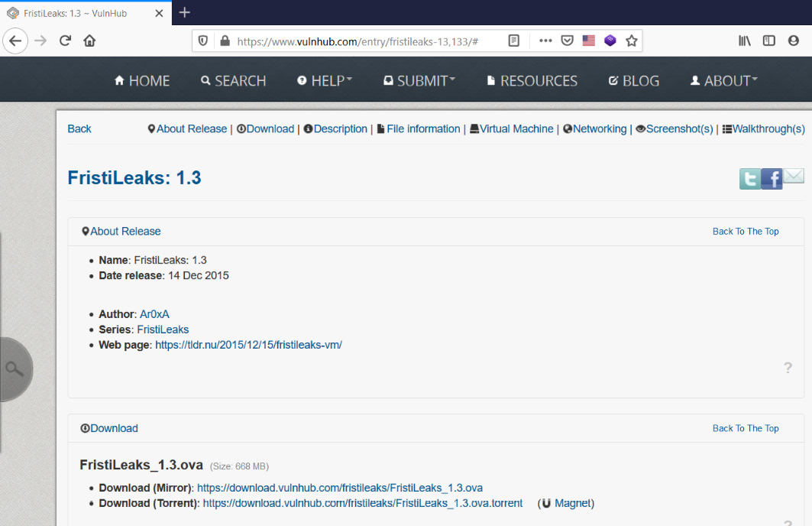Jump to Description section
The height and width of the screenshot is (526, 812).
coord(335,128)
